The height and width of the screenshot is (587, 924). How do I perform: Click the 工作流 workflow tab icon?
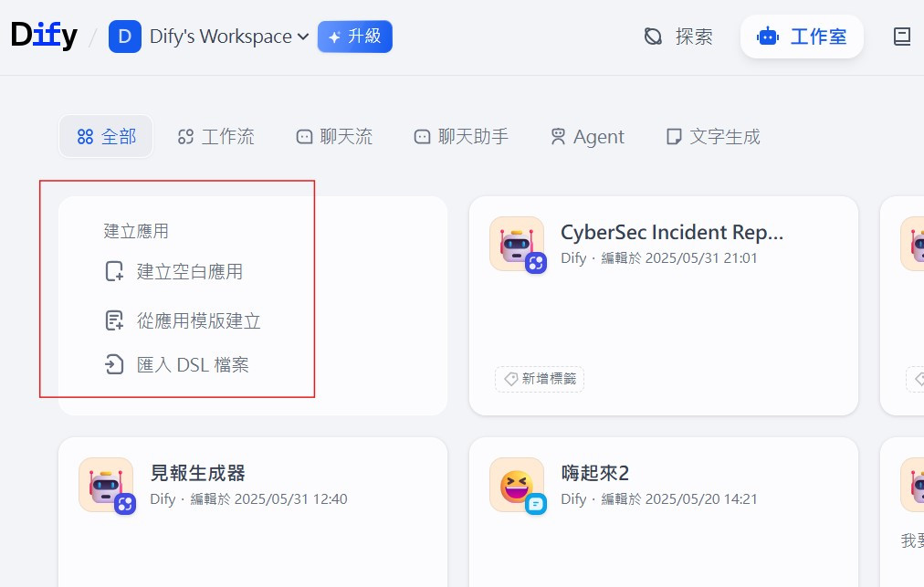[185, 137]
